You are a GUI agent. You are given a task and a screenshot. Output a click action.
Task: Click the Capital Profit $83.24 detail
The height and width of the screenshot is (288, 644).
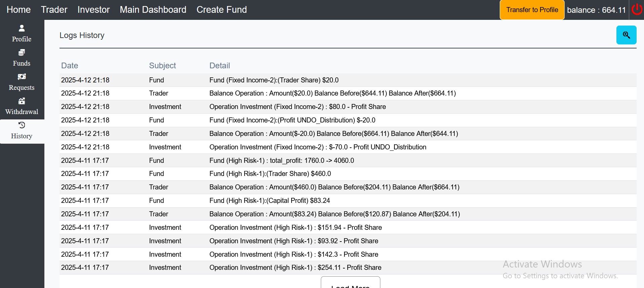tap(270, 201)
